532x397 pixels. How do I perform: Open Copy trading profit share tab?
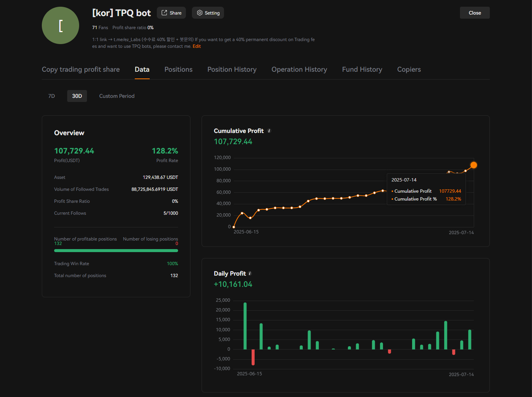[x=81, y=69]
